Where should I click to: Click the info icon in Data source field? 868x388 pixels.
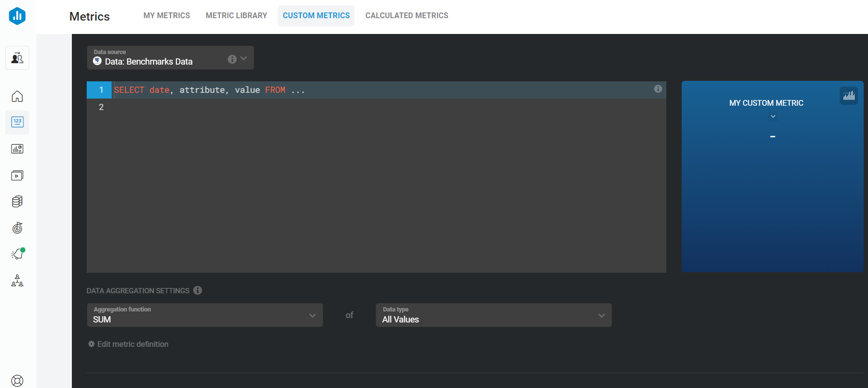(x=232, y=59)
